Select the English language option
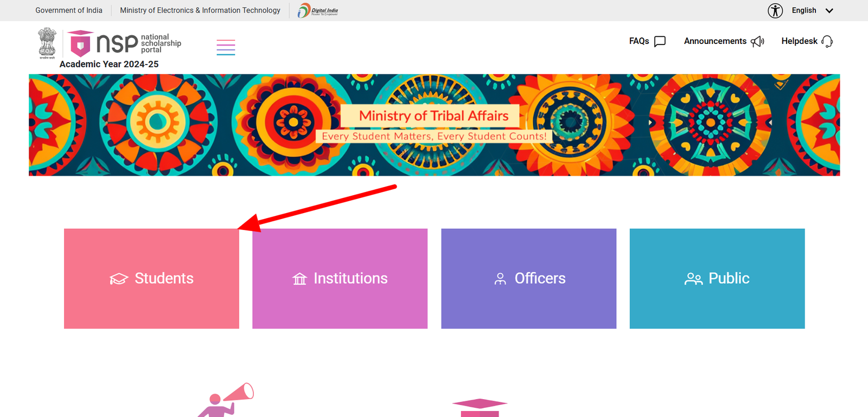 point(804,10)
